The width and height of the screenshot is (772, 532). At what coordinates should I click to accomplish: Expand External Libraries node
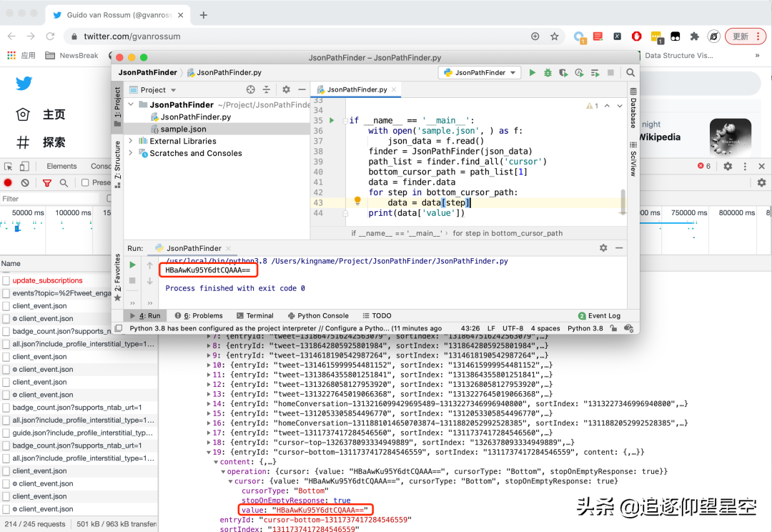[x=131, y=141]
